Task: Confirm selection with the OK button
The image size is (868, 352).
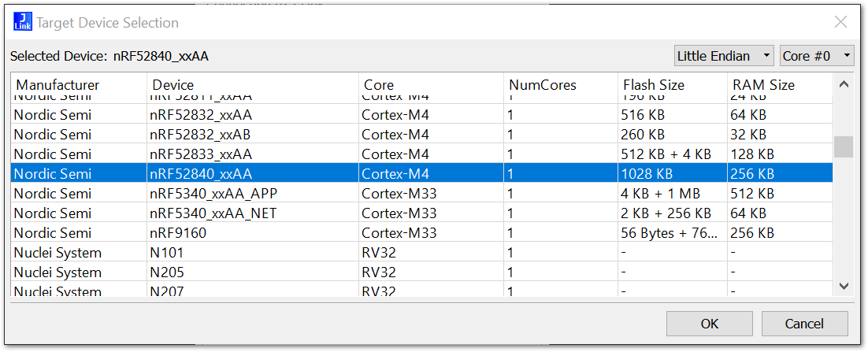Action: 709,324
